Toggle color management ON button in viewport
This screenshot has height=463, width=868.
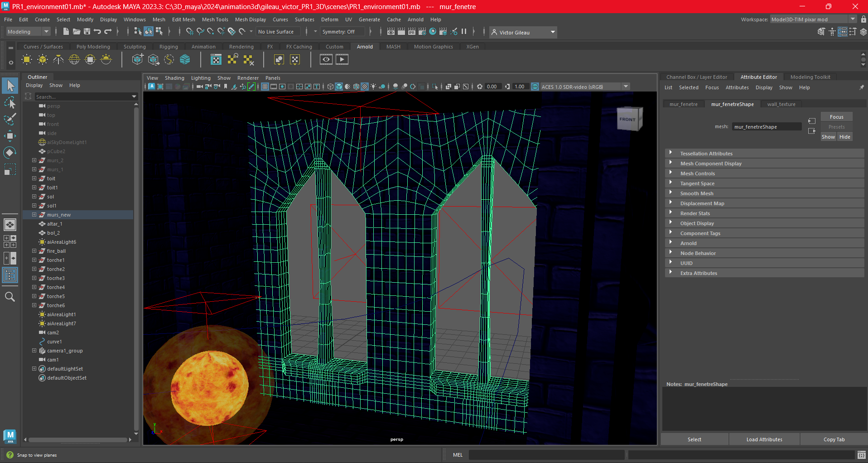point(535,87)
